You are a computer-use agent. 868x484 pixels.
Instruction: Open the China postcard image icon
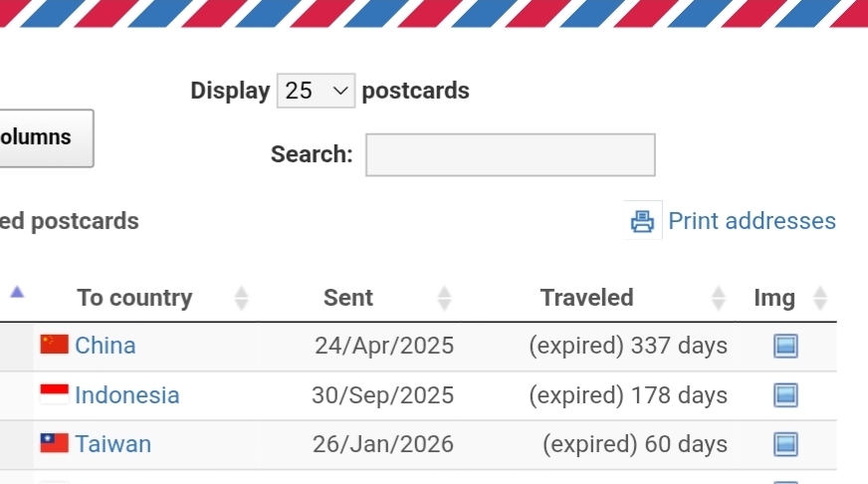coord(785,347)
